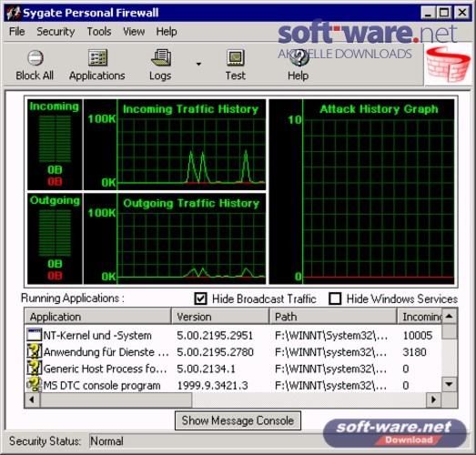Image resolution: width=476 pixels, height=455 pixels.
Task: Select the Anwendung für Dienste row name
Action: pyautogui.click(x=106, y=352)
